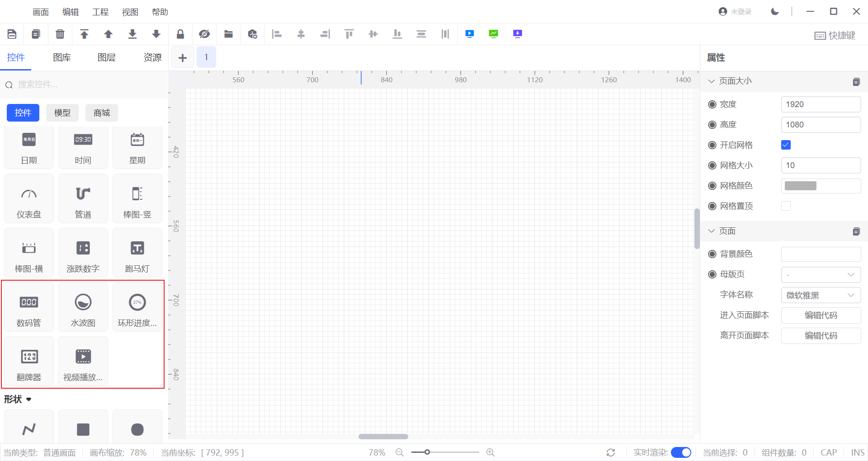The width and height of the screenshot is (868, 461).
Task: Click the blue preview play icon
Action: pos(470,34)
